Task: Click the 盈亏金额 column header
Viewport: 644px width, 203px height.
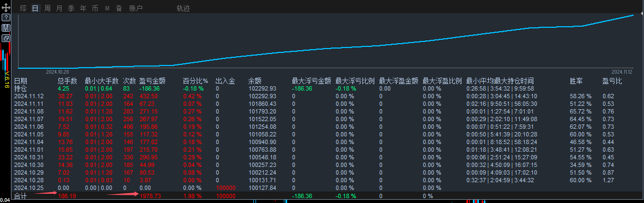Action: 153,81
